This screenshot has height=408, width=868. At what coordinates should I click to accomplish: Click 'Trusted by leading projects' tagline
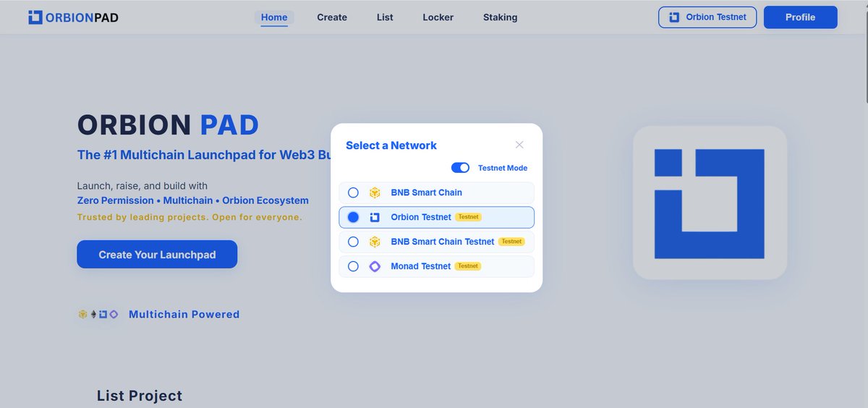pyautogui.click(x=190, y=217)
